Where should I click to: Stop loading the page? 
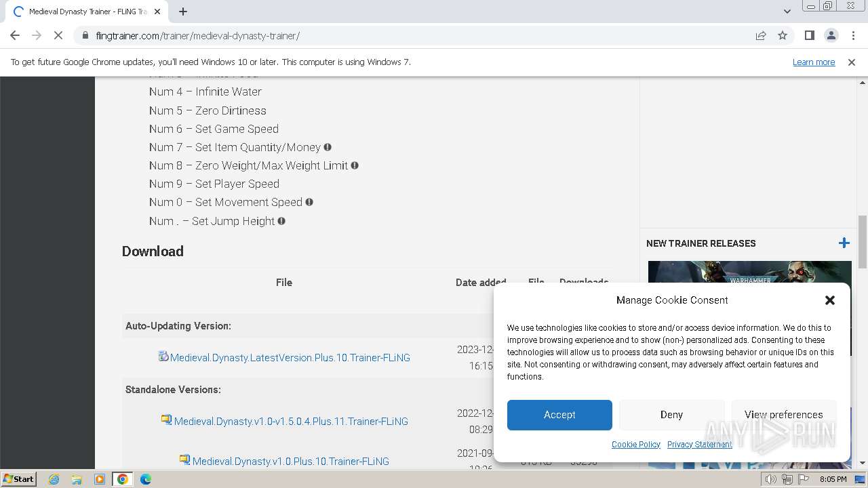[x=58, y=35]
